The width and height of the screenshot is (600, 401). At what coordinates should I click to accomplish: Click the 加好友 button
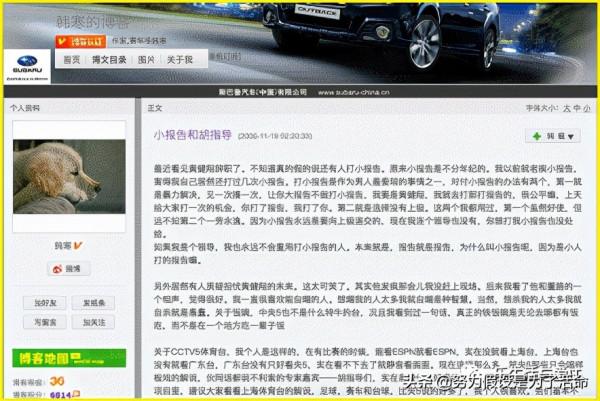coord(45,303)
